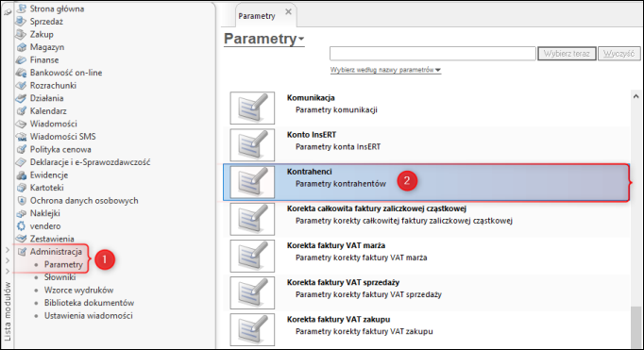Open the Korekta faktury VAT marża icon

[x=252, y=256]
